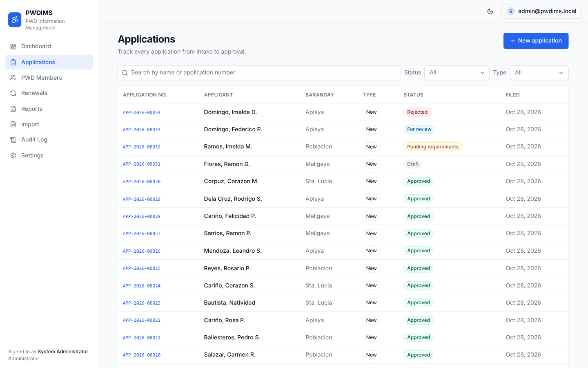Click the avatar circle labeled S
This screenshot has width=588, height=368.
point(510,11)
